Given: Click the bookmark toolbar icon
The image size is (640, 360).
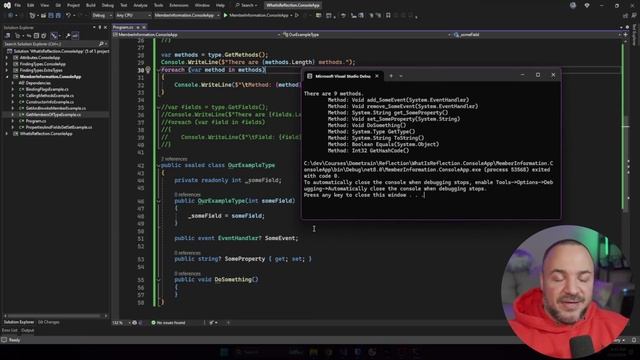Looking at the screenshot, I should click(x=388, y=16).
